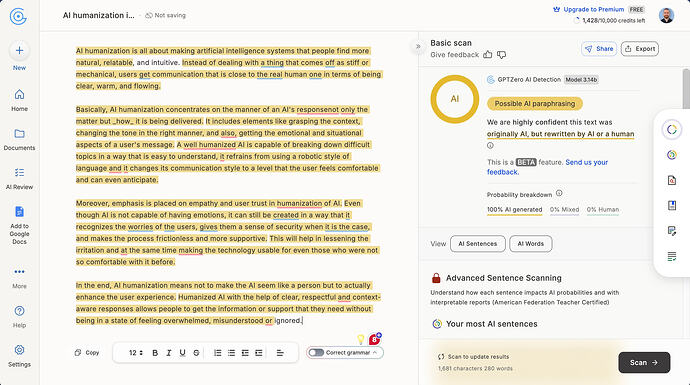Click Upgrade to Premium link

[594, 9]
